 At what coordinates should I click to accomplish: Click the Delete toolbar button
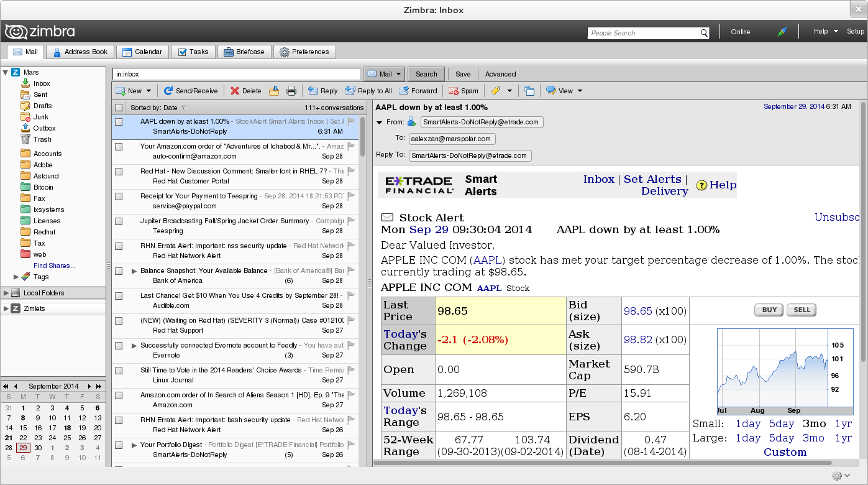point(245,91)
